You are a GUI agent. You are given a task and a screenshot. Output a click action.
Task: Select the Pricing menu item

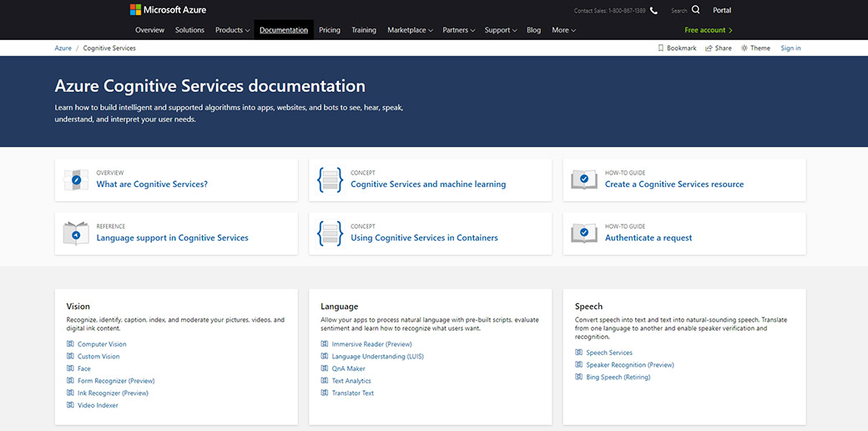click(330, 30)
